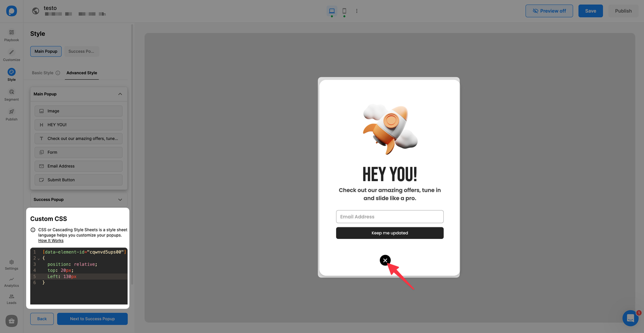The width and height of the screenshot is (644, 333).
Task: Open the Segment section
Action: click(11, 94)
